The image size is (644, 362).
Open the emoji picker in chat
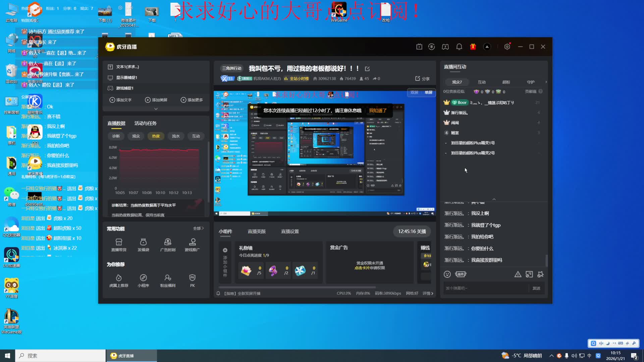(x=447, y=274)
